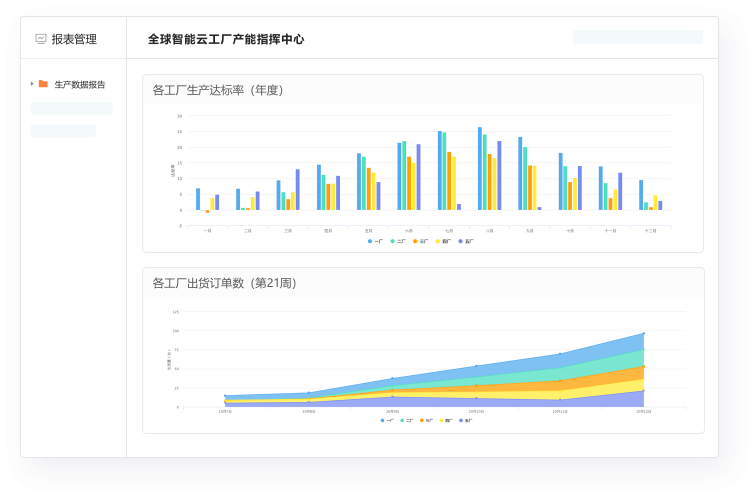
Task: Toggle 二厂 legend in the 达标率 bar chart
Action: (398, 241)
